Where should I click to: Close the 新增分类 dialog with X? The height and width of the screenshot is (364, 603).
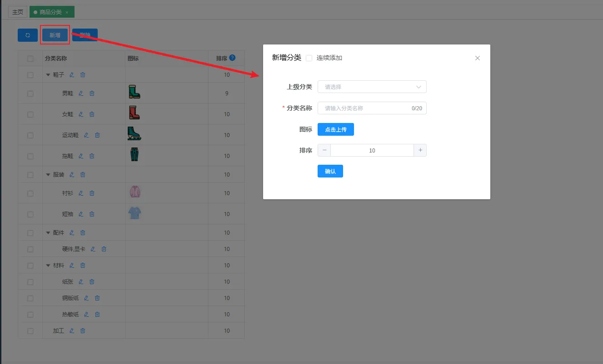pos(477,58)
